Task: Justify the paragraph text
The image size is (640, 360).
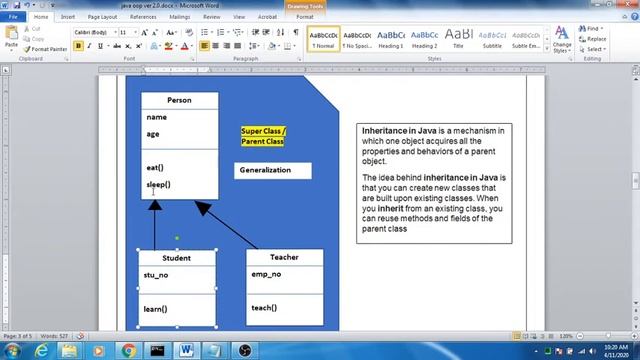Action: tap(238, 46)
